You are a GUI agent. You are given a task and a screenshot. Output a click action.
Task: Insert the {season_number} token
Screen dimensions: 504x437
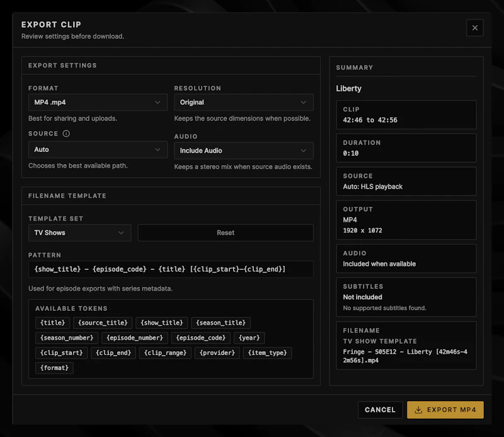[67, 338]
